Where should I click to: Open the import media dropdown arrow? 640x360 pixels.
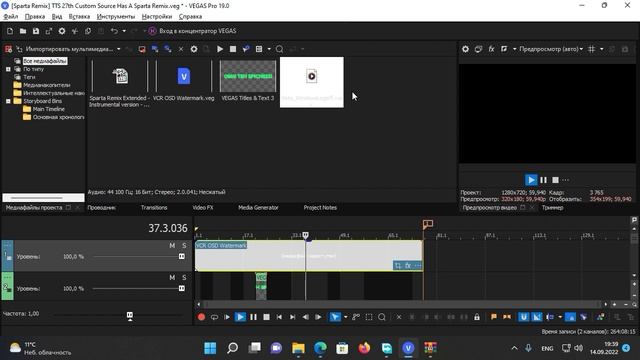click(x=119, y=49)
